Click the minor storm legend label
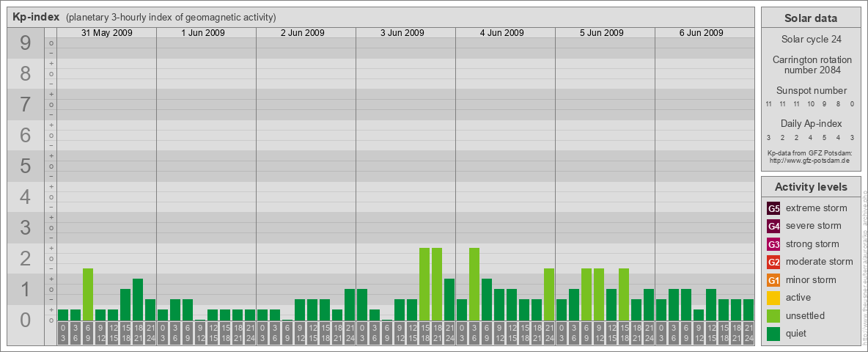This screenshot has height=352, width=868. pos(811,280)
